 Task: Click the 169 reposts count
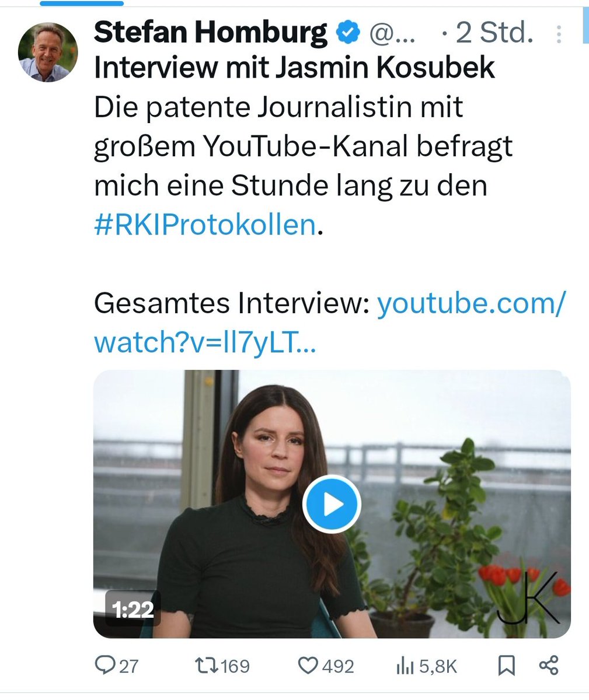[235, 666]
